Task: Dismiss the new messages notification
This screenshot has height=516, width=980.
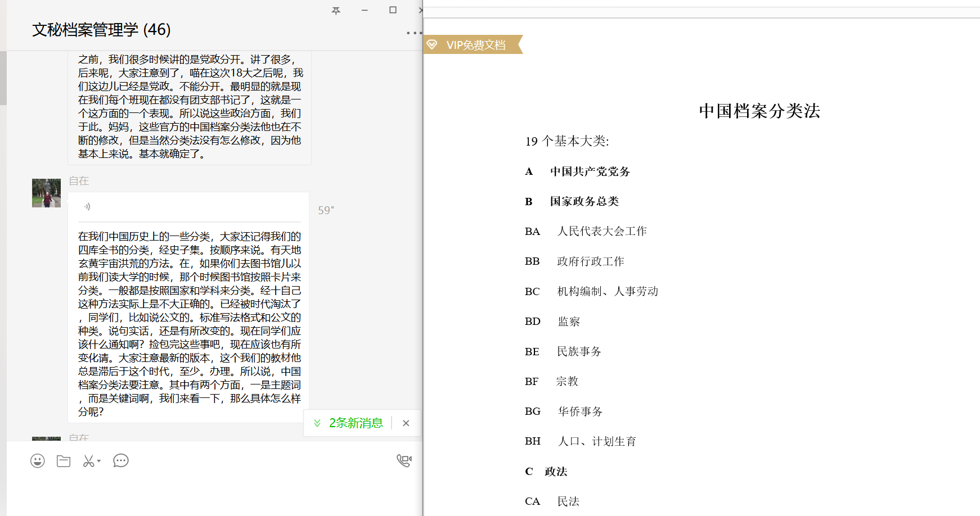Action: 406,423
